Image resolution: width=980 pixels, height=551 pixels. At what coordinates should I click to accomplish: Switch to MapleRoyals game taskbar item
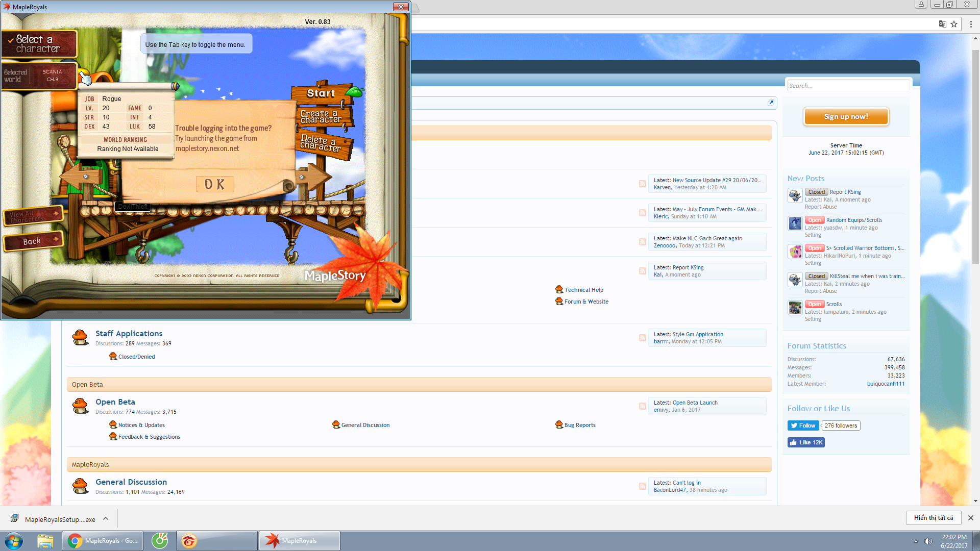tap(300, 541)
